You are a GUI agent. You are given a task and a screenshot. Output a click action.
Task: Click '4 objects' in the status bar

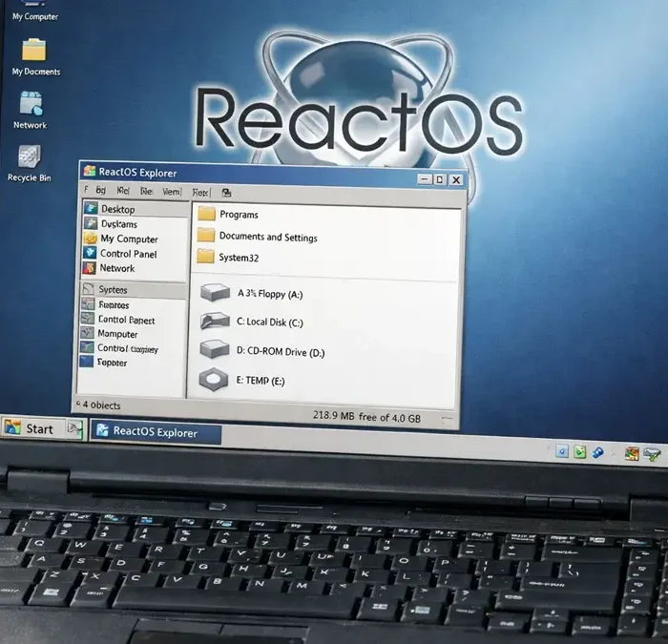101,405
